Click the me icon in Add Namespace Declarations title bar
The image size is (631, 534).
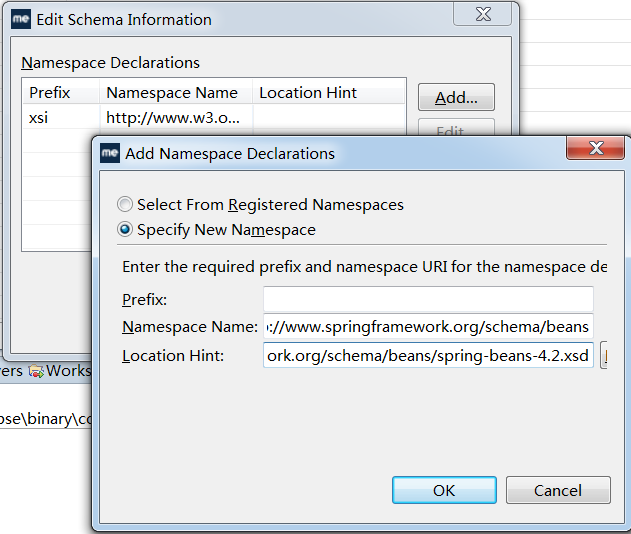(x=110, y=153)
